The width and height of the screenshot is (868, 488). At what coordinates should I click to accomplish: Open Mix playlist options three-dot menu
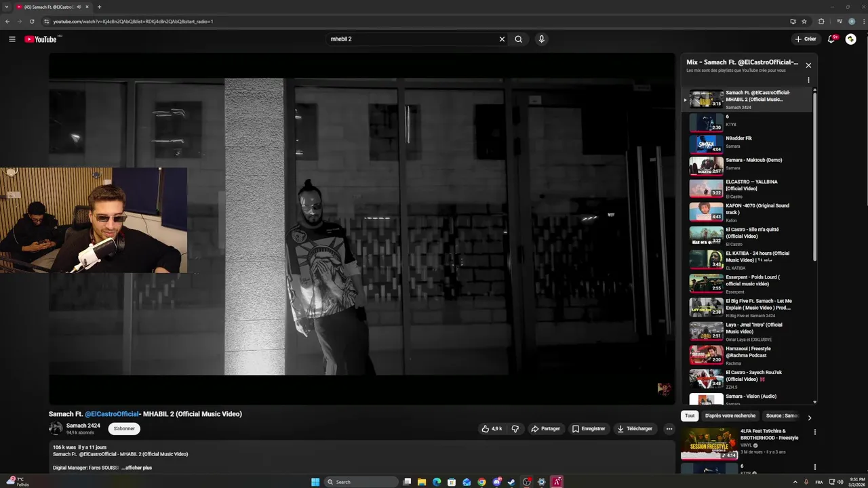(x=808, y=80)
